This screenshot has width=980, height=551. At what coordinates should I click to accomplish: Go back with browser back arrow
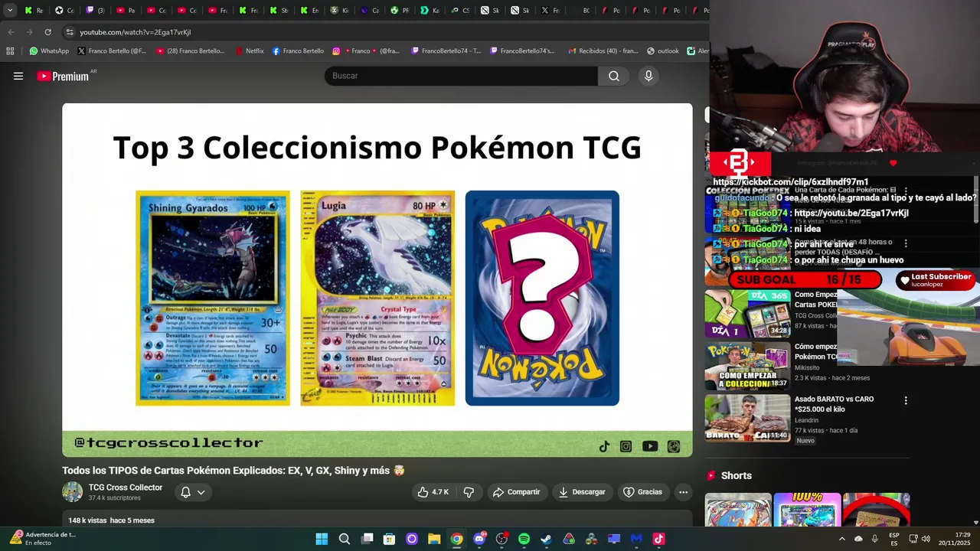pos(11,32)
